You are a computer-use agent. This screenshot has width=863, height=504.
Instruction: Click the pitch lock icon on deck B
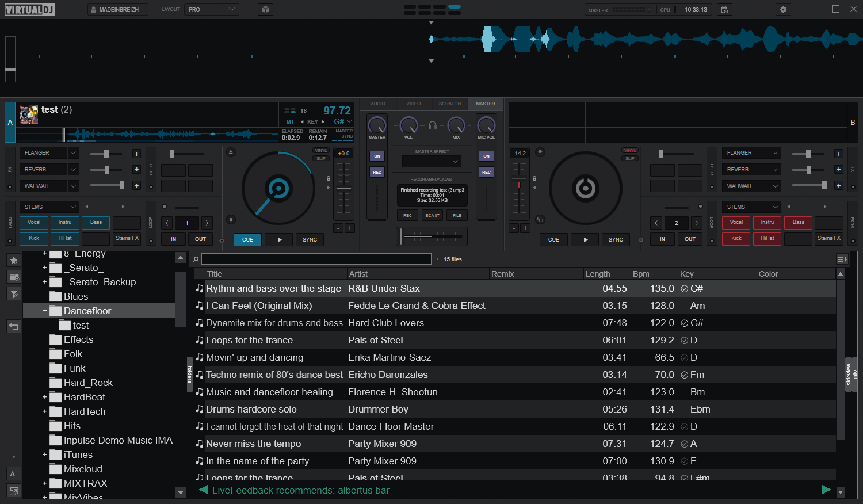click(x=534, y=178)
